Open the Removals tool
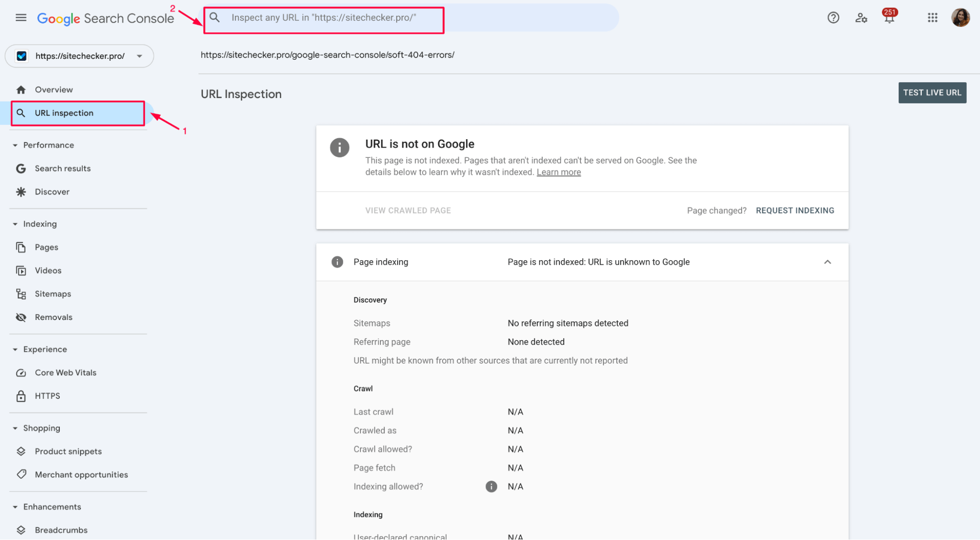This screenshot has height=540, width=980. 53,317
